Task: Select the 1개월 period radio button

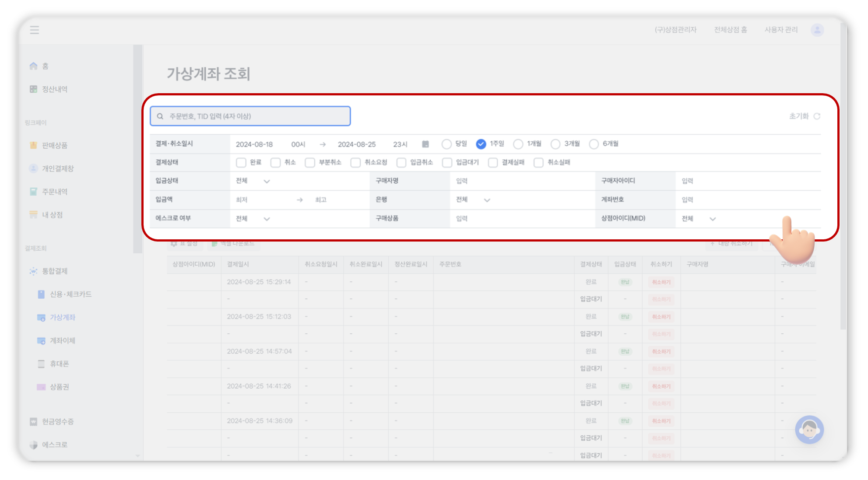Action: (x=518, y=144)
